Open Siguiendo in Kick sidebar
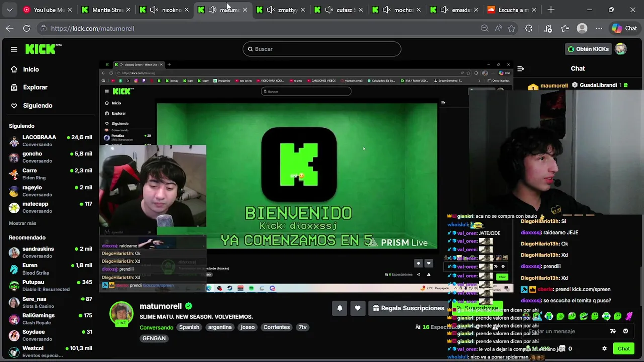Viewport: 644px width, 362px height. (x=31, y=105)
